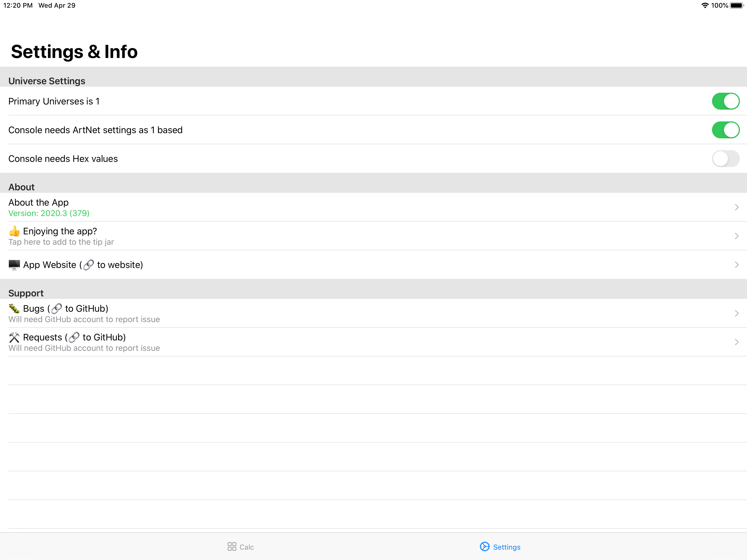Click the thumbs-up emoji icon
Screen dimensions: 747x560
click(14, 231)
